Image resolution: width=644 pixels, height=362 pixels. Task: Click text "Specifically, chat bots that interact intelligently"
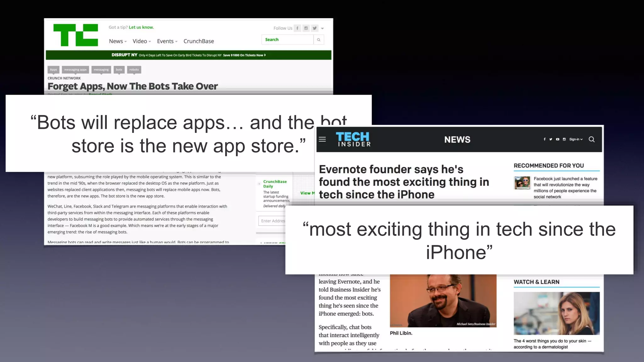coord(349,335)
